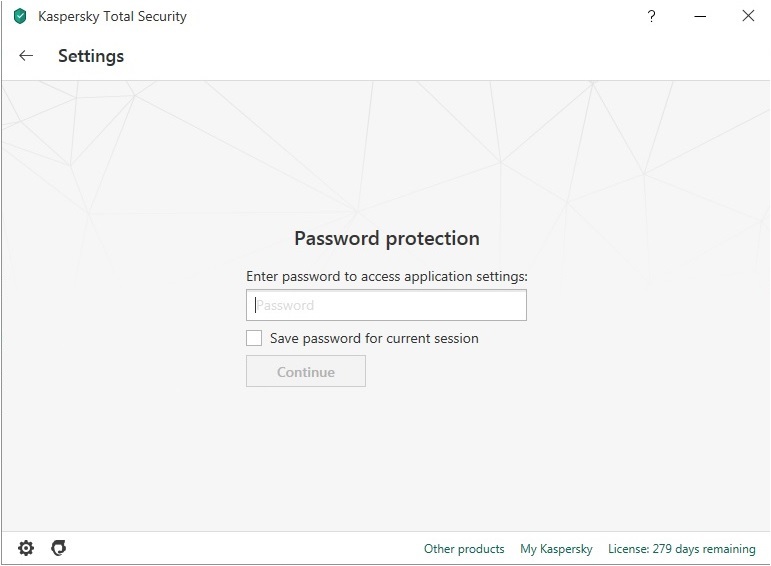Click the License 279 days remaining link
The height and width of the screenshot is (566, 771).
click(681, 549)
